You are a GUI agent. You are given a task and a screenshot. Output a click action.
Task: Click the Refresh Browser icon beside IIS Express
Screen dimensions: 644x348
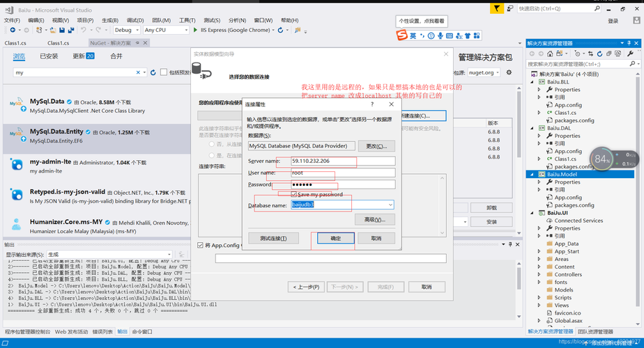point(280,30)
